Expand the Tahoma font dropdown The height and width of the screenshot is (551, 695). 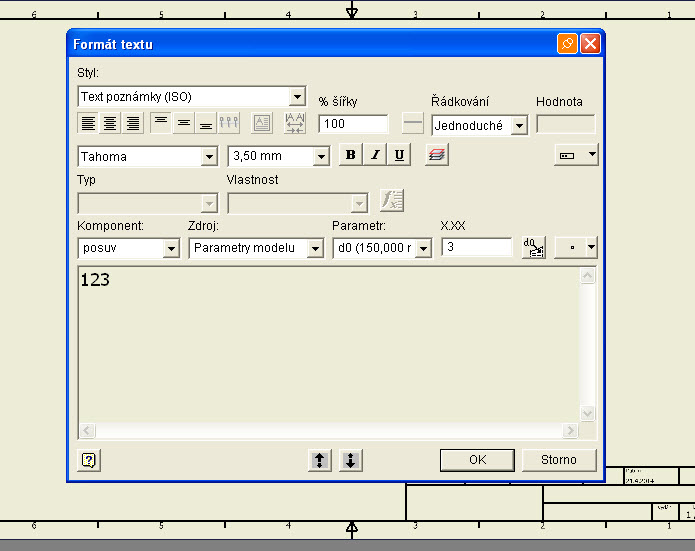209,156
